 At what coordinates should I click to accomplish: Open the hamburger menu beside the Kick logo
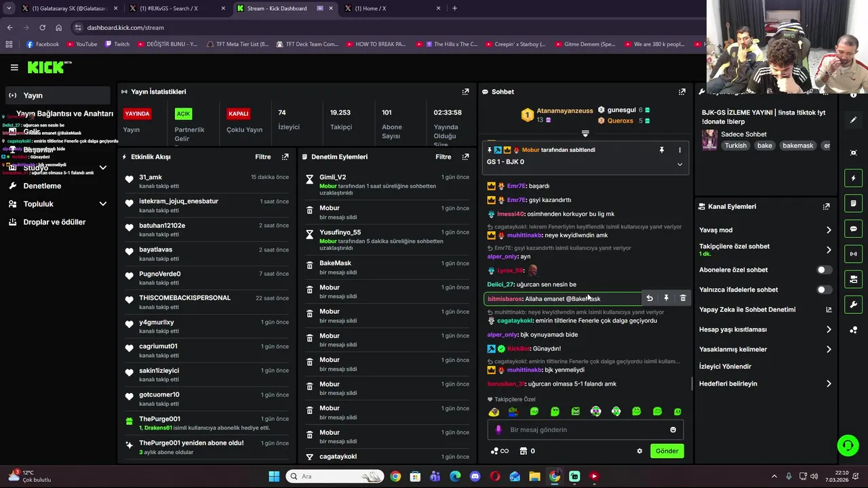pos(14,67)
